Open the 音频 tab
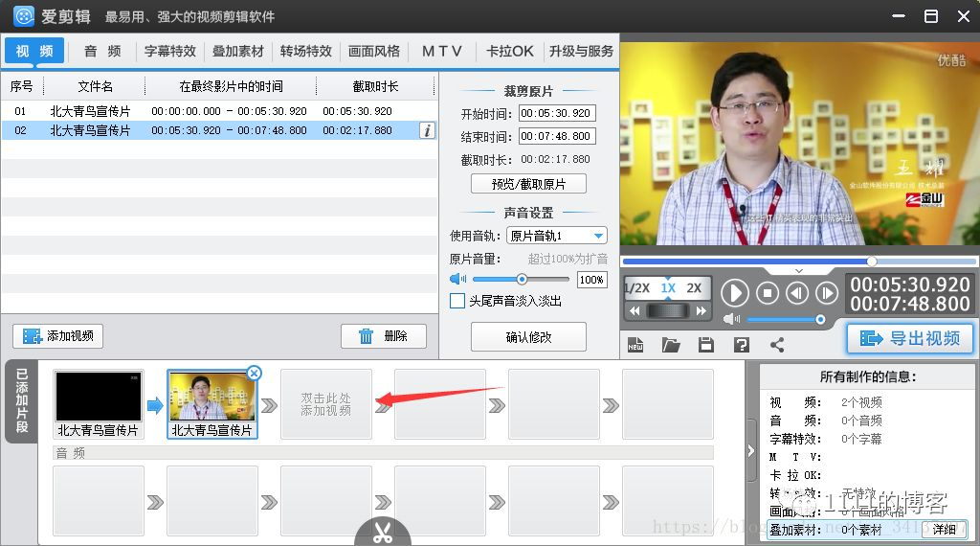 point(102,51)
